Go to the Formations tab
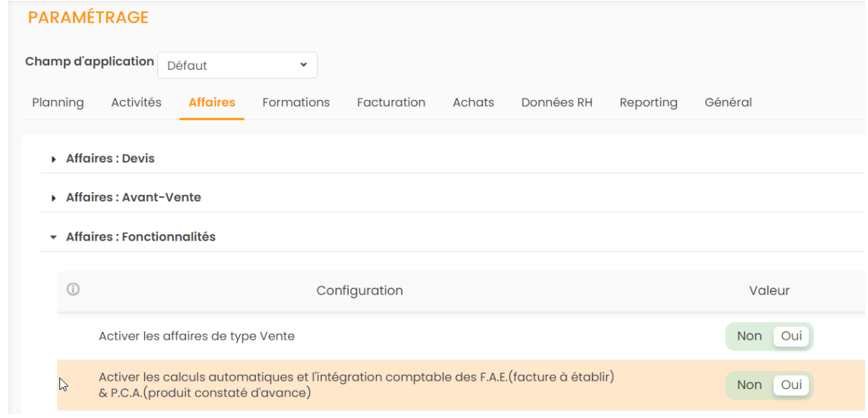Screen dimensions: 868x418 [x=296, y=102]
